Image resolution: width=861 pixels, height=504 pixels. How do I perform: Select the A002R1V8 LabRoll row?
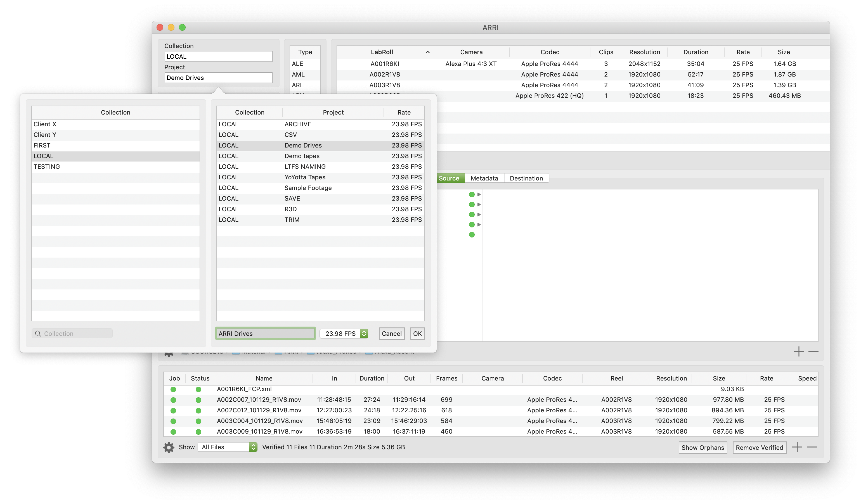[583, 74]
